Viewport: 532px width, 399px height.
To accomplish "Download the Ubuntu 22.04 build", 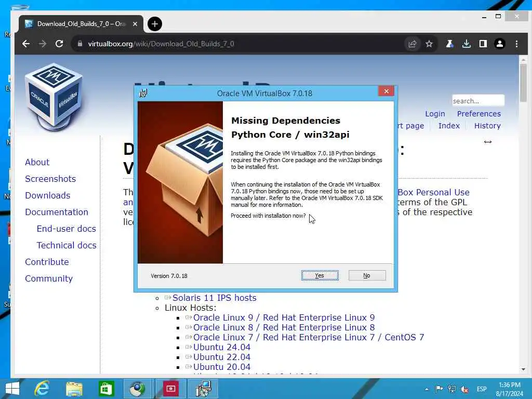I will (222, 357).
